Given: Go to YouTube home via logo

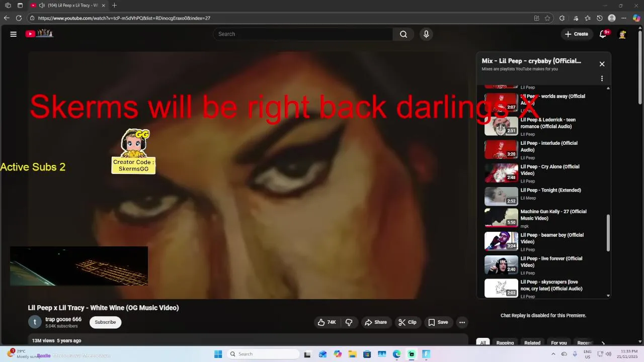Looking at the screenshot, I should pos(39,34).
